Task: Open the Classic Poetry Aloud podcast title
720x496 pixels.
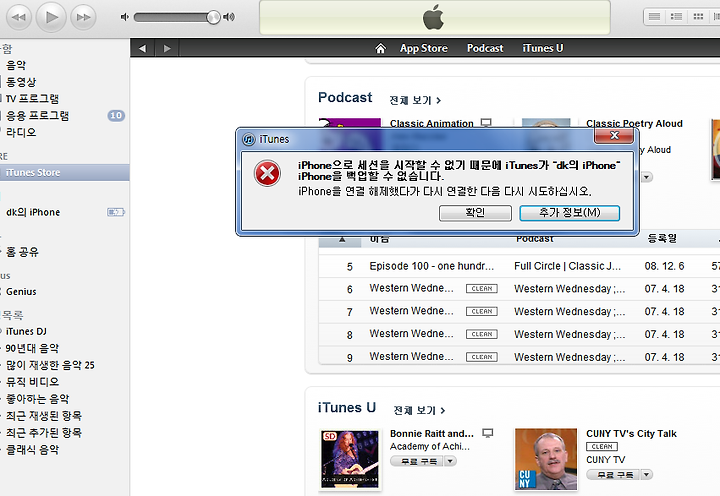Action: tap(634, 123)
